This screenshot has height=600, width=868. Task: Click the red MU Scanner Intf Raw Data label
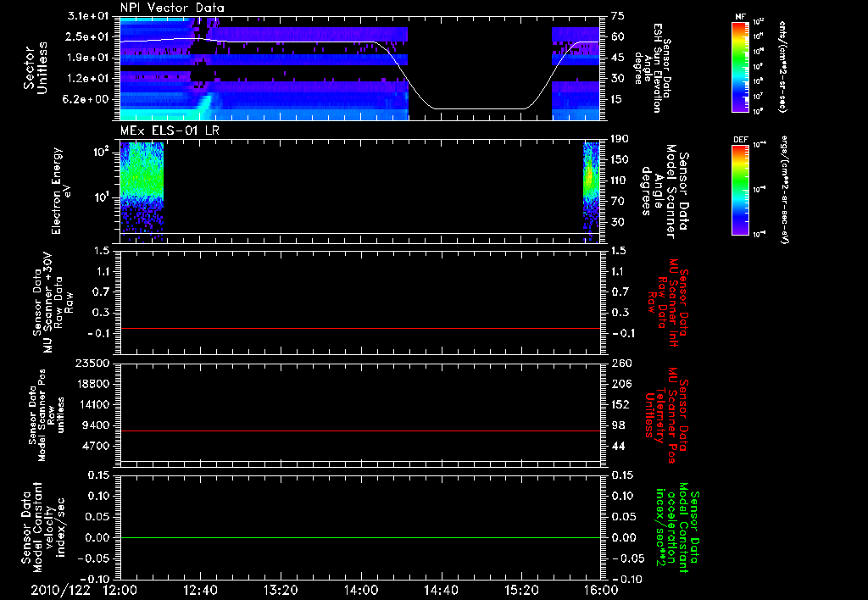[667, 303]
